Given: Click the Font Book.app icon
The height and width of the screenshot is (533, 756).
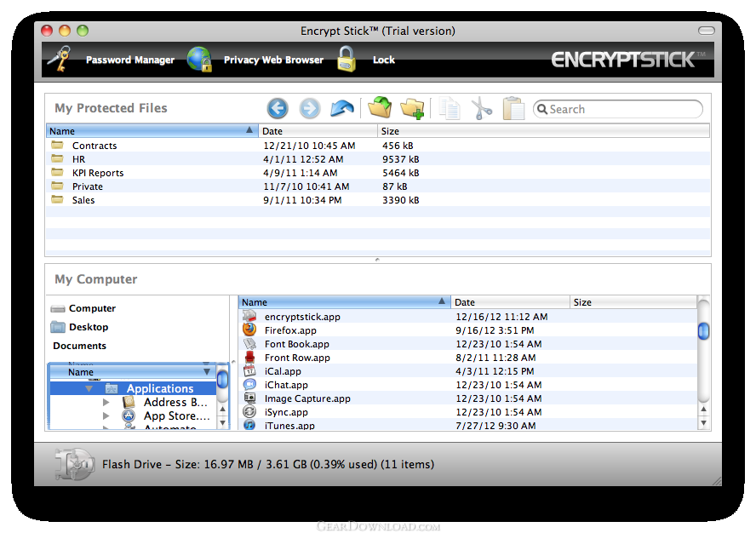Looking at the screenshot, I should 249,343.
